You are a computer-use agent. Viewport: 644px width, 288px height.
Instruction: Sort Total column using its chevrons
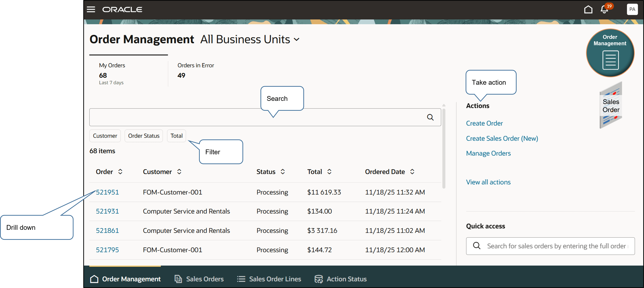click(329, 172)
